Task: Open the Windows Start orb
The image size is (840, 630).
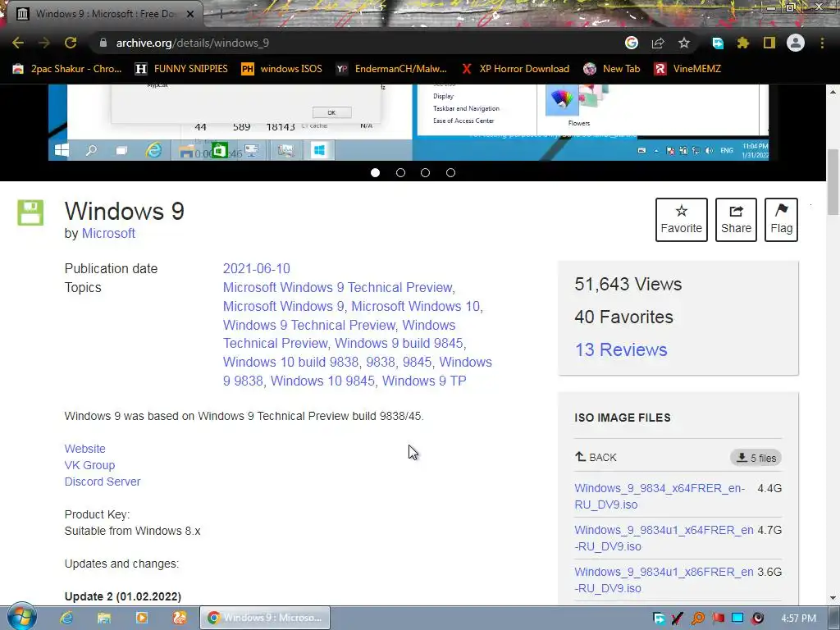Action: pyautogui.click(x=22, y=617)
